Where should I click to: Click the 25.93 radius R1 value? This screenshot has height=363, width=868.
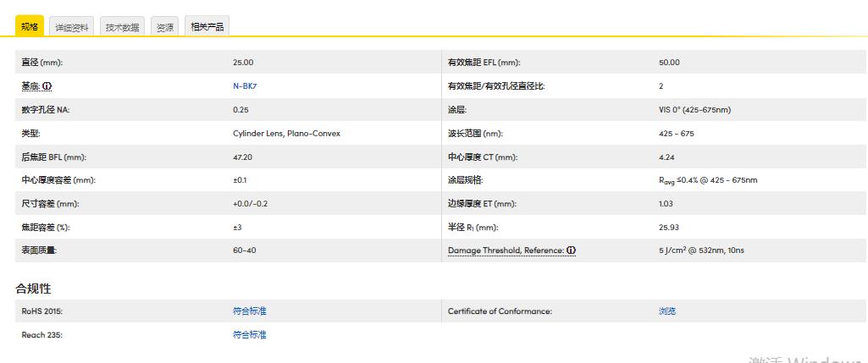(x=669, y=228)
